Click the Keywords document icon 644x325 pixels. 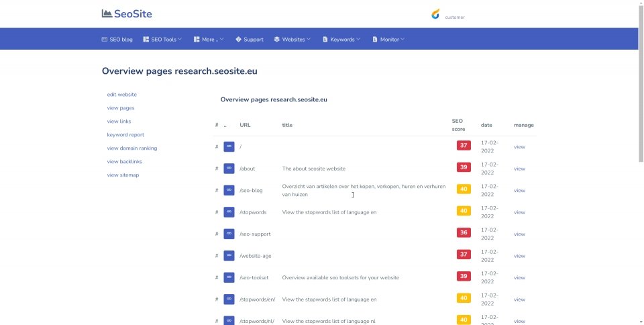coord(325,40)
